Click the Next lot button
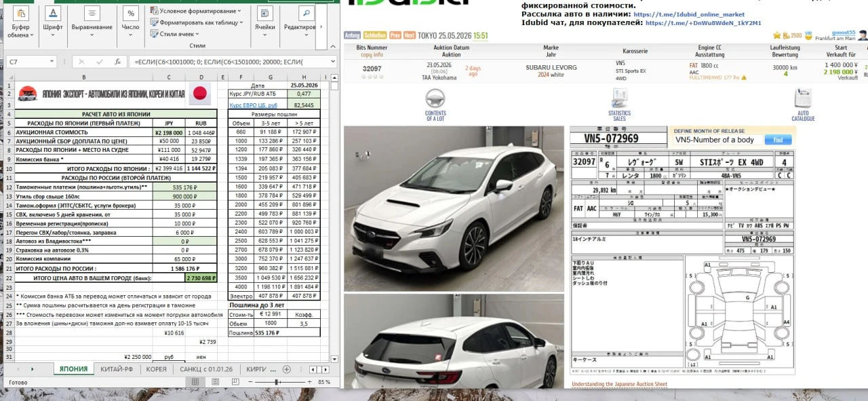868x401 pixels. pyautogui.click(x=410, y=35)
